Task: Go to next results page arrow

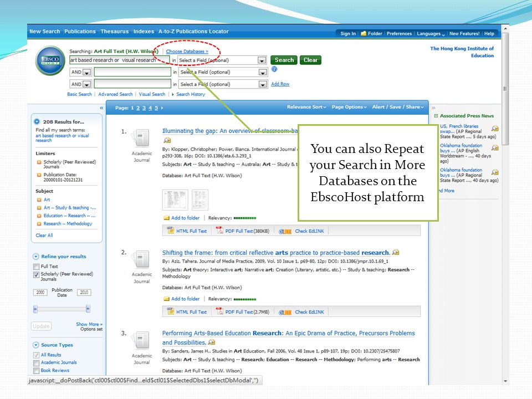Action: point(162,108)
